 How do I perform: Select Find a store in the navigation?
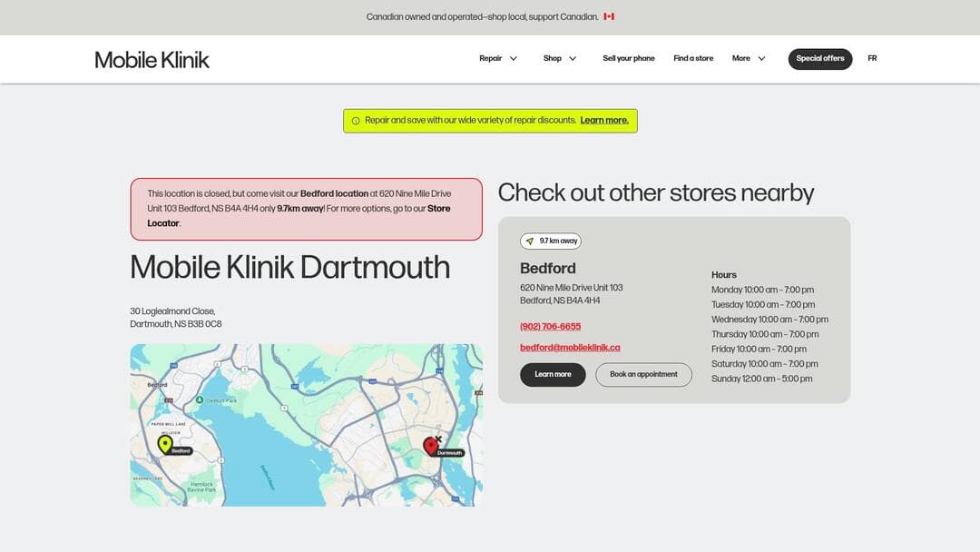click(693, 58)
